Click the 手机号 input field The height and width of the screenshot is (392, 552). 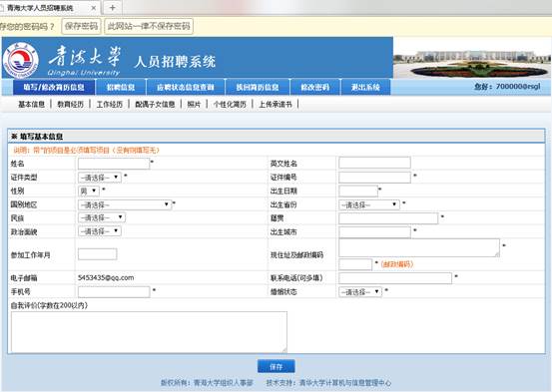114,291
